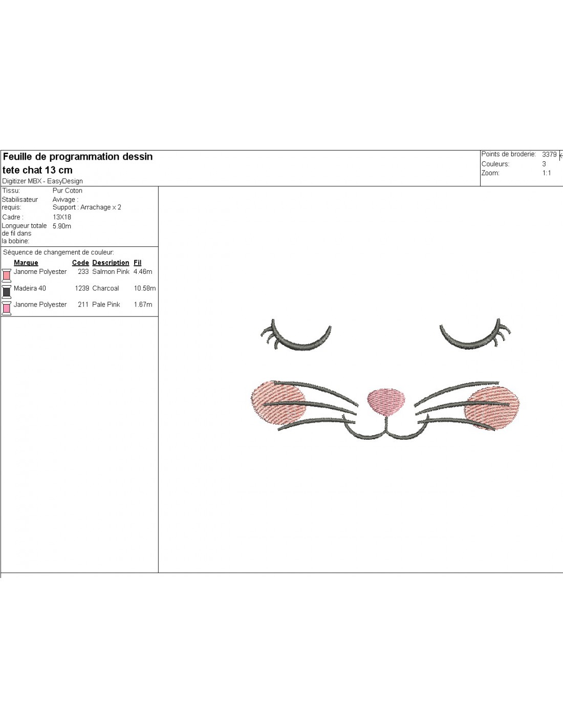Click the Points de broderie value 3379
This screenshot has height=728, width=563.
point(549,154)
